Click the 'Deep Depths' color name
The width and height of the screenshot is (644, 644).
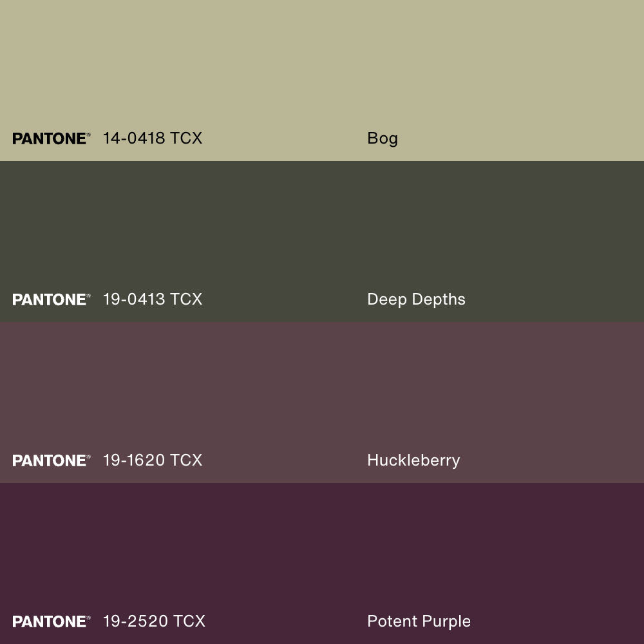point(416,299)
